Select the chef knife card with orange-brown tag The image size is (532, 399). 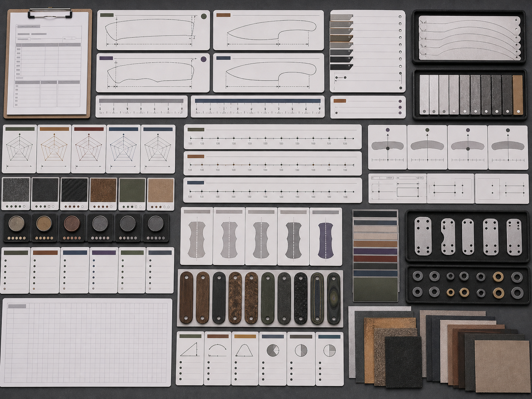269,30
